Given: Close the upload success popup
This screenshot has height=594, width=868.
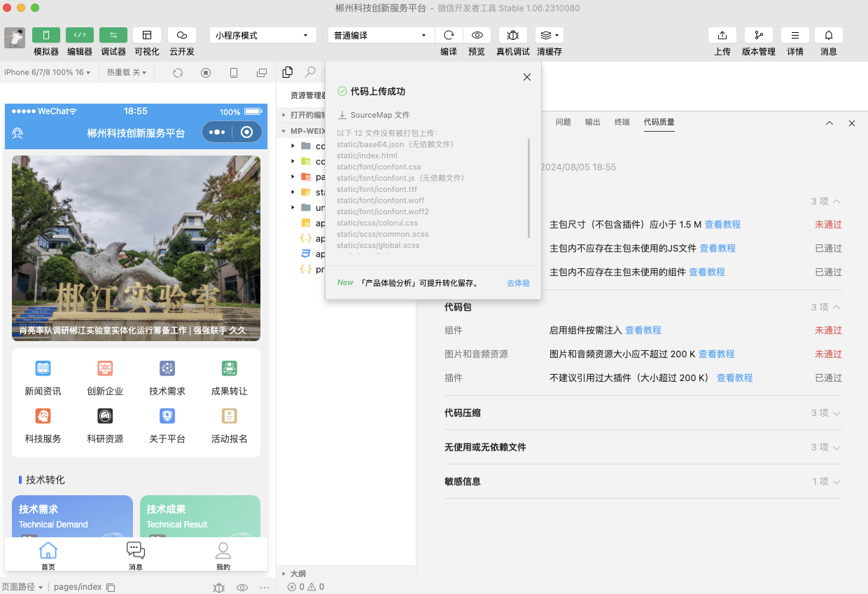Looking at the screenshot, I should click(x=527, y=77).
